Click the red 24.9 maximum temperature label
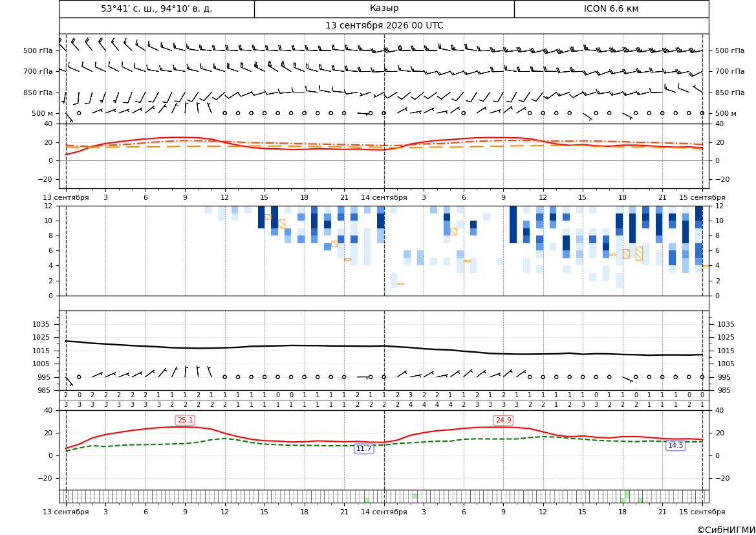 point(503,420)
